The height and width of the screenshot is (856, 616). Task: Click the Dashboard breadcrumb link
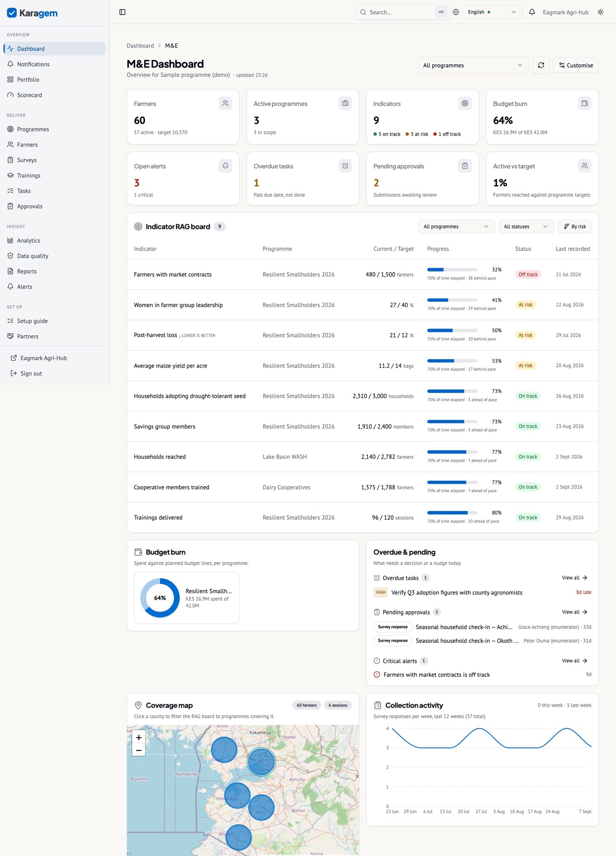click(x=140, y=46)
